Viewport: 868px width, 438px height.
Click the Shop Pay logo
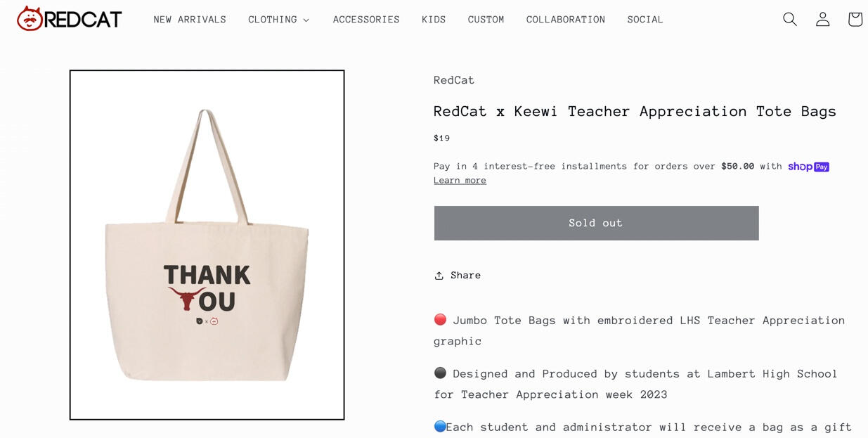point(808,167)
